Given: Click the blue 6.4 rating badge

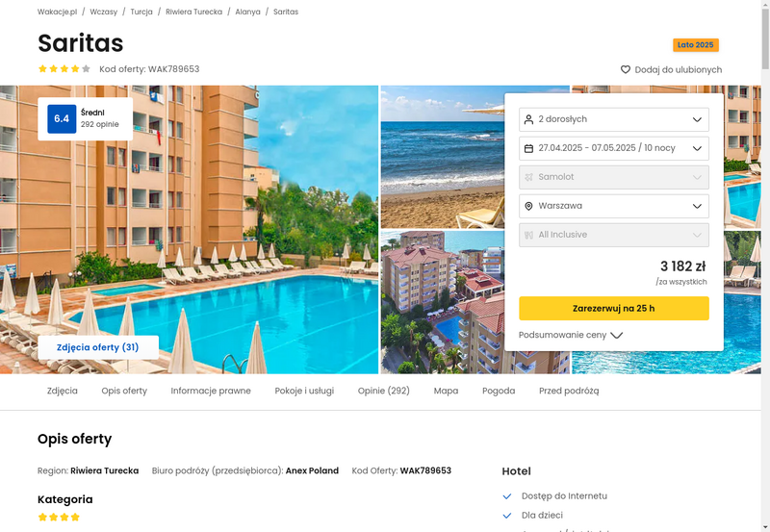Looking at the screenshot, I should [x=62, y=118].
